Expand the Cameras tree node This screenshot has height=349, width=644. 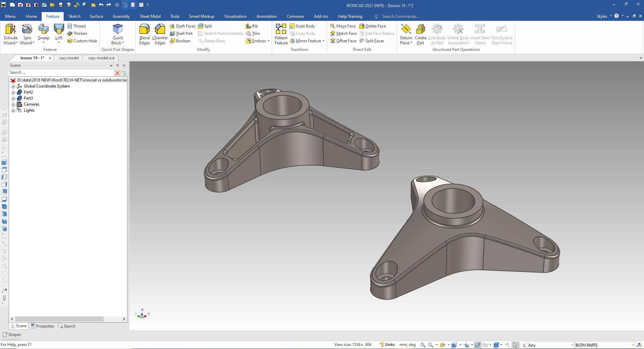(x=13, y=104)
